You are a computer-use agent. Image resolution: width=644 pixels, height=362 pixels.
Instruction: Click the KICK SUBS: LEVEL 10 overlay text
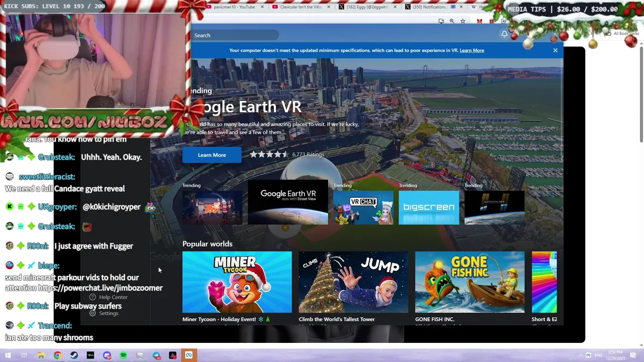tap(54, 6)
